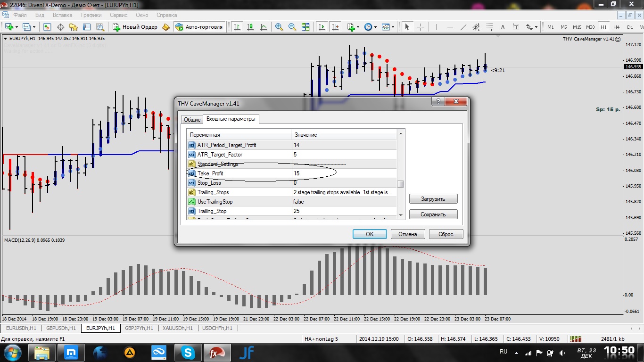Toggle the H4 timeframe button
644x362 pixels.
pos(617,27)
